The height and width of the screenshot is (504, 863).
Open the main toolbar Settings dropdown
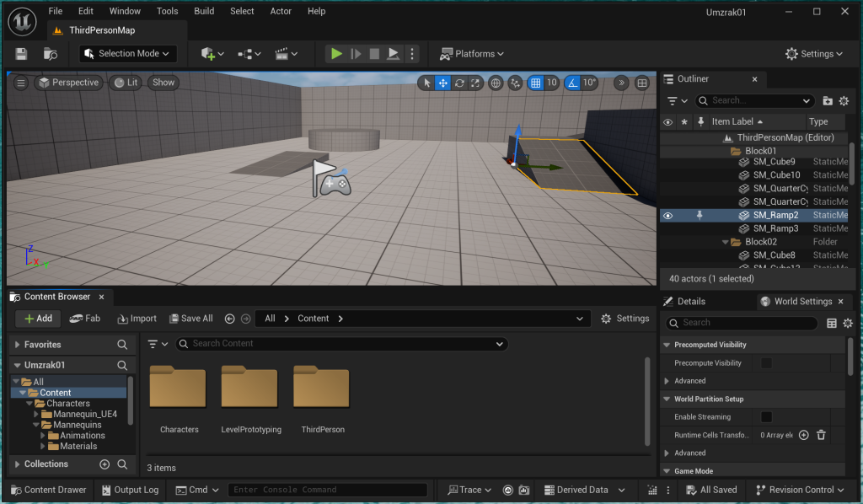click(814, 53)
